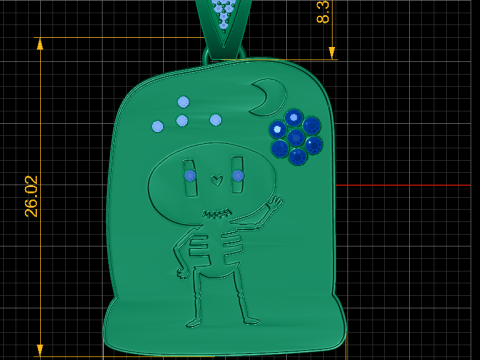Select the heart-shaped nose on the skull
The image size is (480, 360).
tap(217, 180)
